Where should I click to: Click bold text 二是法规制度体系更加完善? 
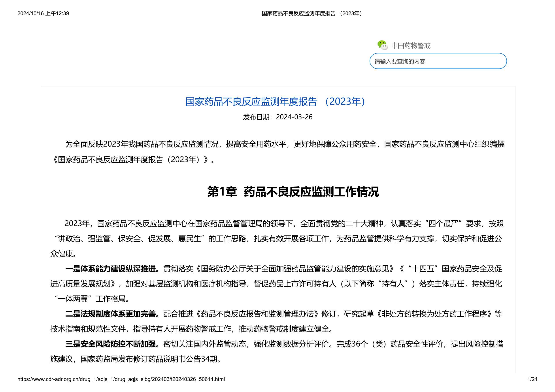point(112,314)
